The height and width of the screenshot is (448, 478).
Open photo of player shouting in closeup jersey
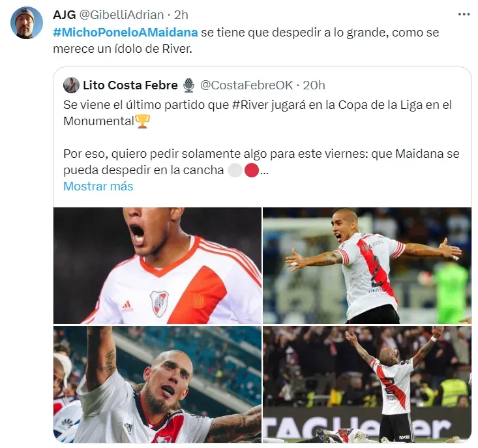point(157,265)
